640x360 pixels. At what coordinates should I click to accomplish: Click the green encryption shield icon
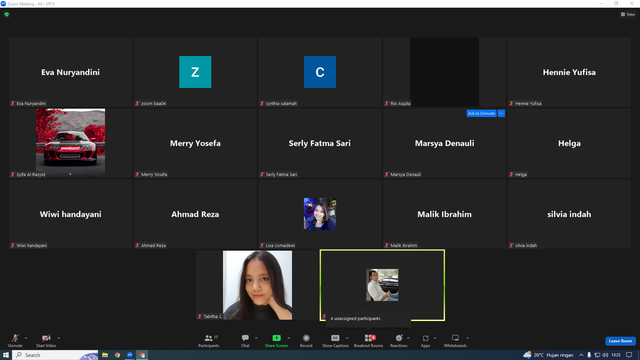pos(7,14)
